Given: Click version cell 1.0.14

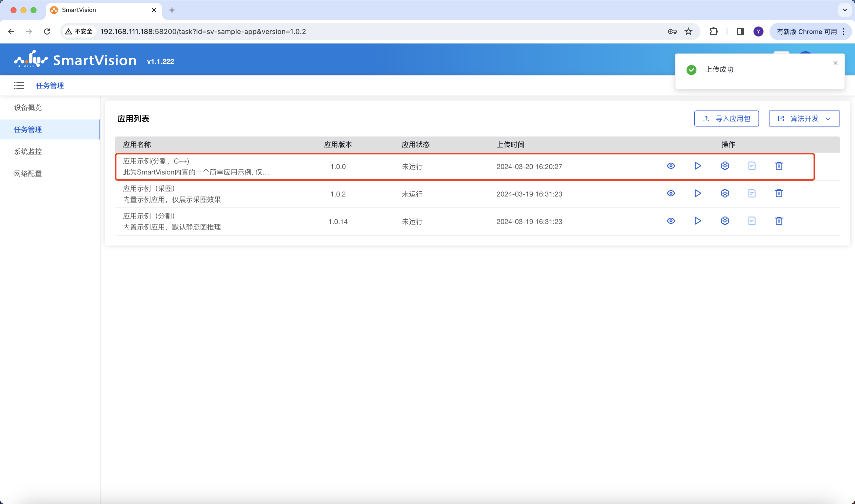Looking at the screenshot, I should click(338, 221).
